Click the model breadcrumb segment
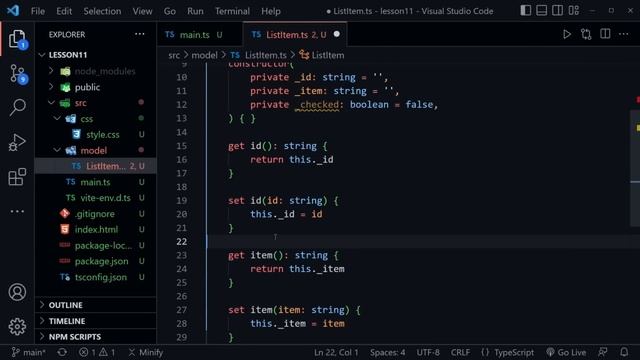 click(204, 55)
